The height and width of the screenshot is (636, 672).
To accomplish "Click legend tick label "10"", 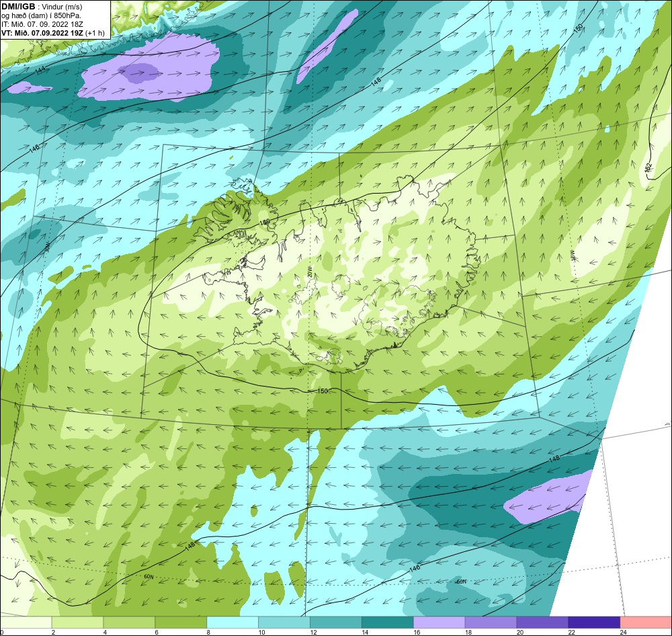I will coord(261,632).
